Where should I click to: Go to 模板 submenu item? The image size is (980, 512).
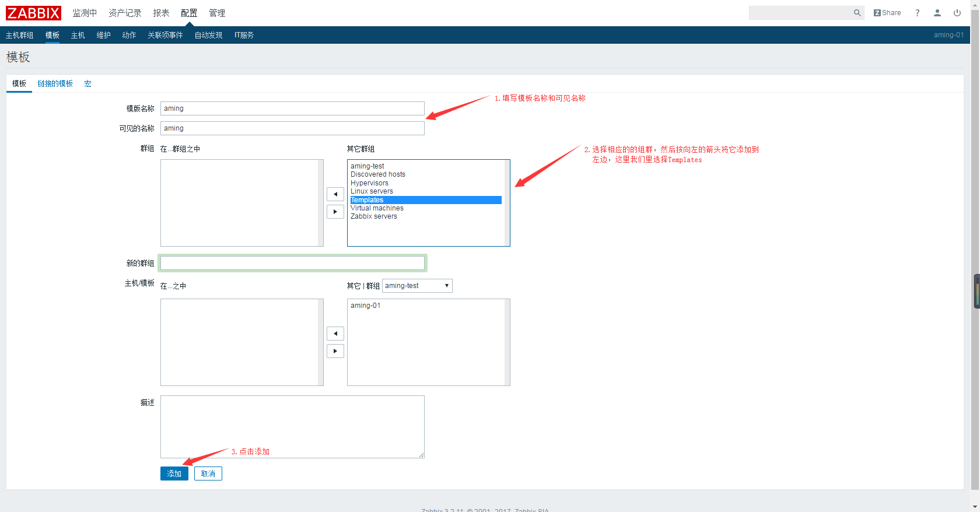point(52,35)
